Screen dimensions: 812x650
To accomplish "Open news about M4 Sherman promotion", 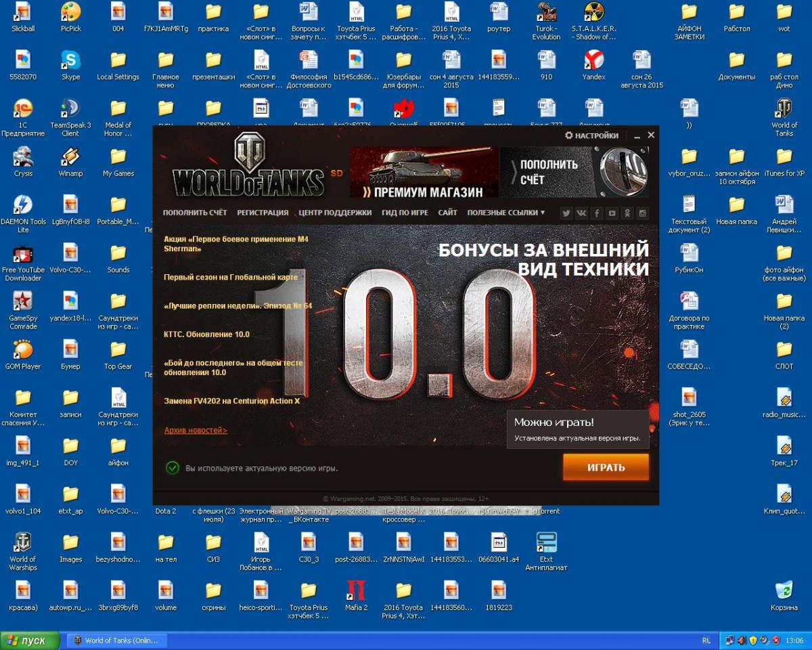I will coord(235,244).
